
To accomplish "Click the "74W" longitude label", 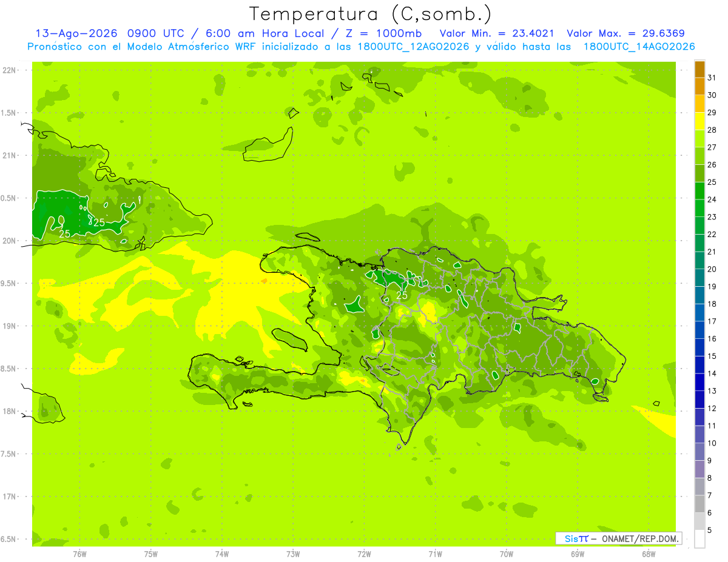I will pyautogui.click(x=222, y=553).
